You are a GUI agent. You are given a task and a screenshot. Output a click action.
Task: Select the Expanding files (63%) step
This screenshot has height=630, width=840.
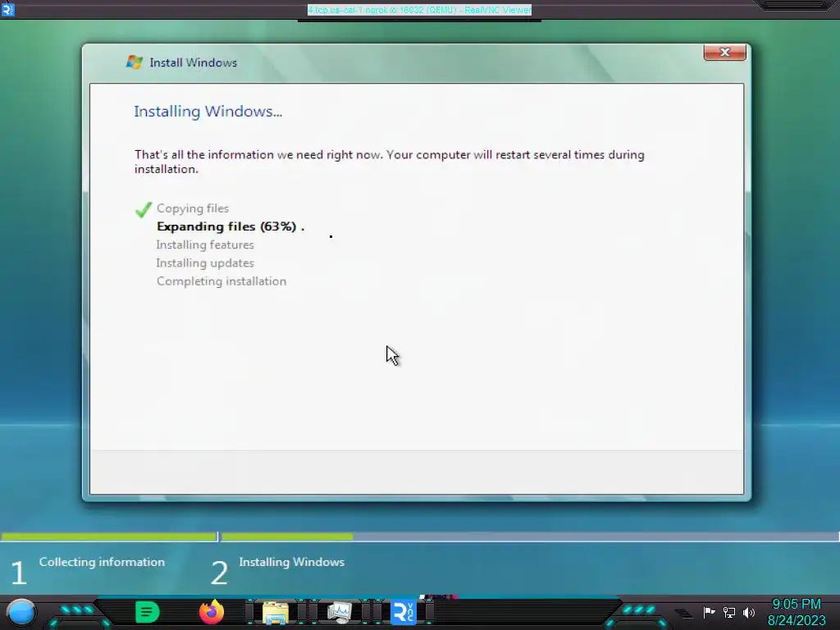coord(231,226)
